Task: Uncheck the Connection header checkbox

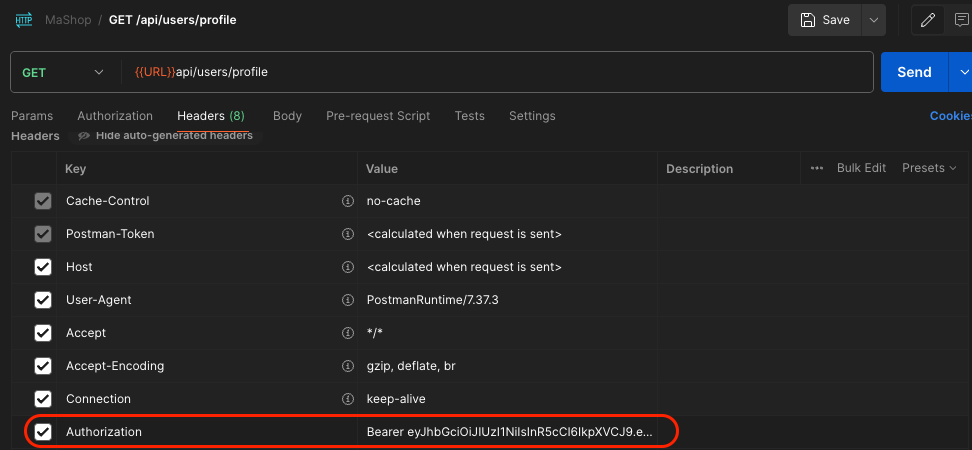Action: click(x=43, y=399)
